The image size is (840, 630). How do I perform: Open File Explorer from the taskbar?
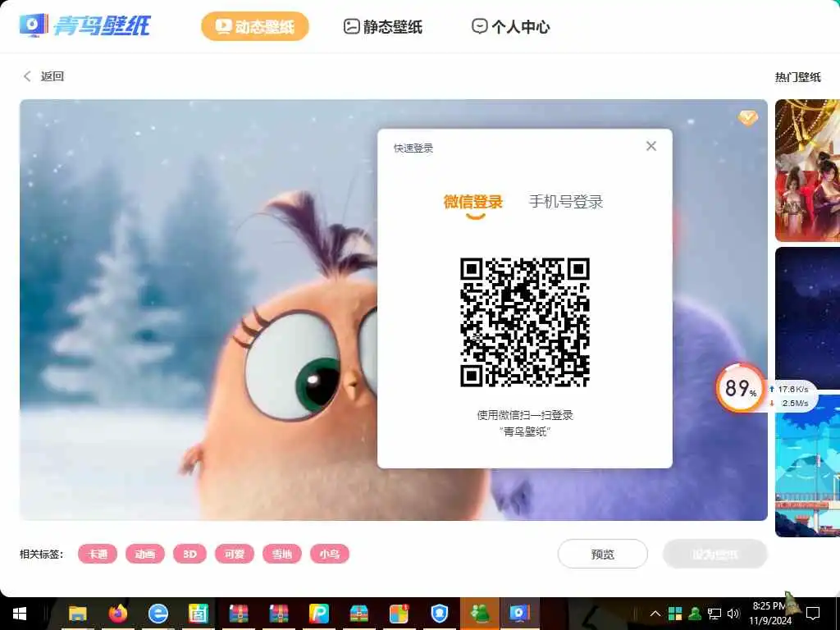point(78,614)
